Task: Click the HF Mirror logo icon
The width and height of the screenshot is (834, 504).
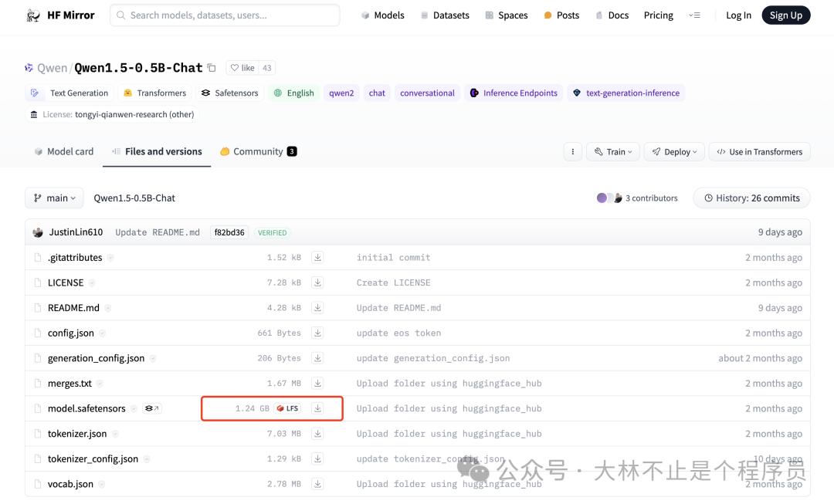Action: point(32,15)
